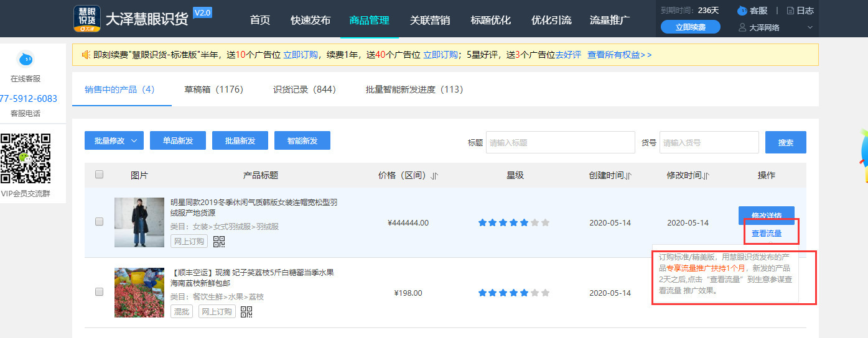Click the QR code icon for the 羽绒服 product
Image resolution: width=868 pixels, height=338 pixels.
[x=219, y=242]
